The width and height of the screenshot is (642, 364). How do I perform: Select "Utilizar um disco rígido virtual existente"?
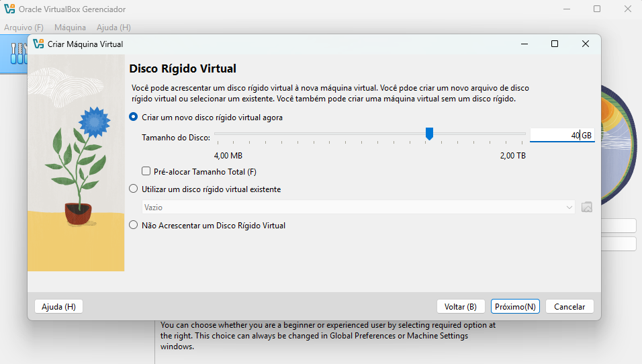click(134, 189)
